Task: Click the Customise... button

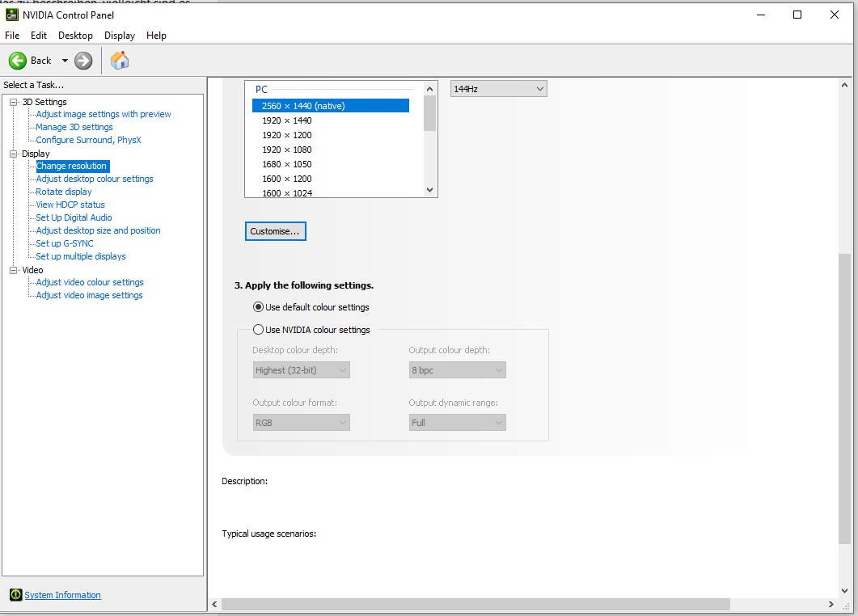Action: pos(275,231)
